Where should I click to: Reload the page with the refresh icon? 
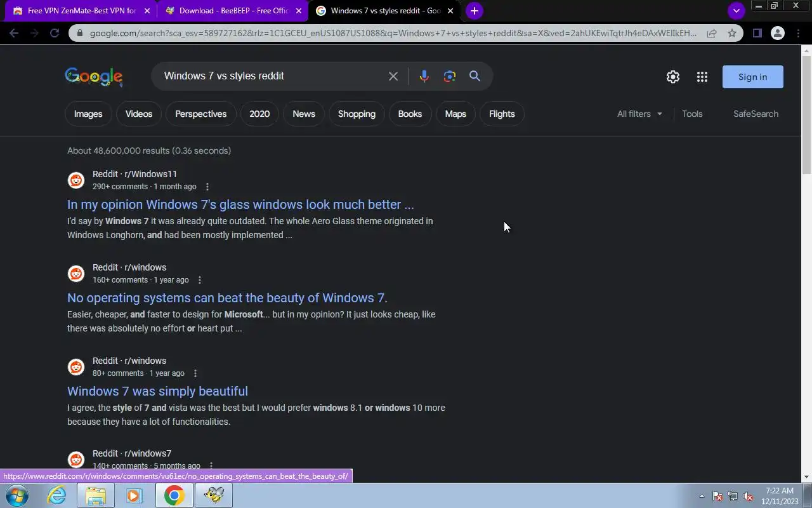click(55, 33)
